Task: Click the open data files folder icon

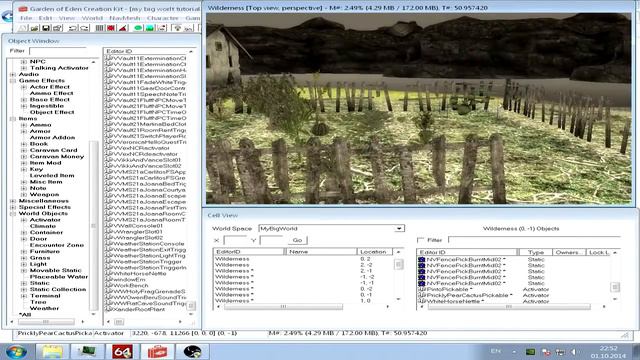Action: click(x=35, y=28)
